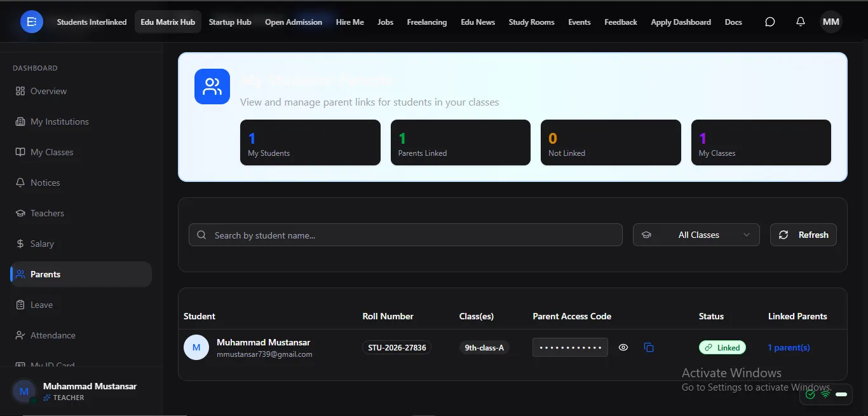This screenshot has width=868, height=416.
Task: Click the My Institutions building icon
Action: click(20, 121)
